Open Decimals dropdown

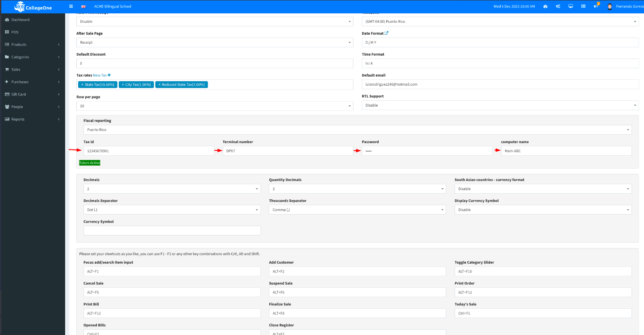(x=172, y=189)
